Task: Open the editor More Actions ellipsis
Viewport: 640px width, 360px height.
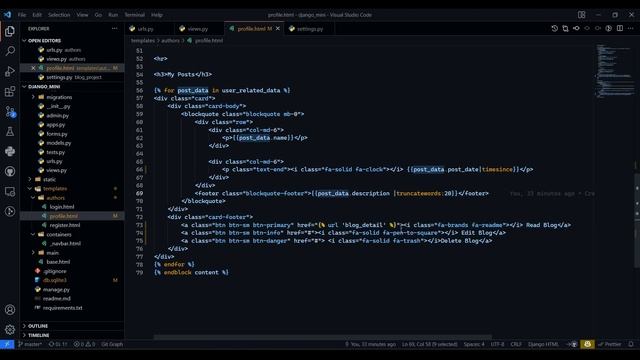Action: [x=631, y=29]
